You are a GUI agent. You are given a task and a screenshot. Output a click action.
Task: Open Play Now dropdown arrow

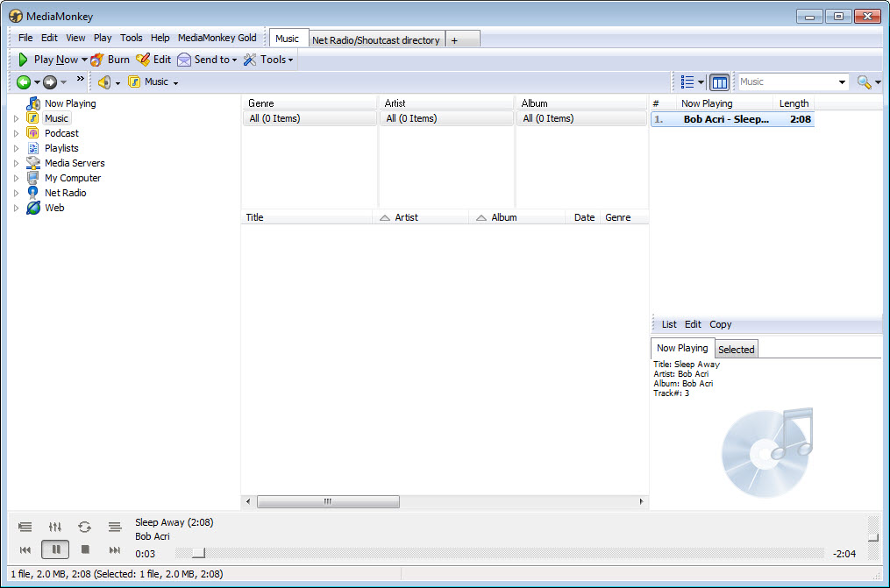pyautogui.click(x=84, y=60)
